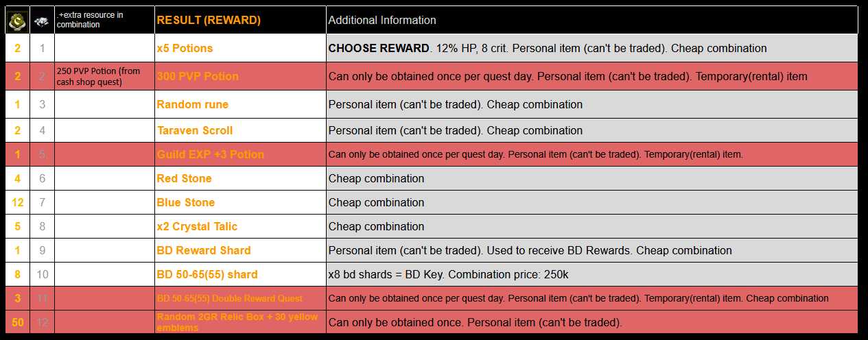Select the CHOOSE REWARD info text
This screenshot has width=868, height=340.
click(x=379, y=49)
